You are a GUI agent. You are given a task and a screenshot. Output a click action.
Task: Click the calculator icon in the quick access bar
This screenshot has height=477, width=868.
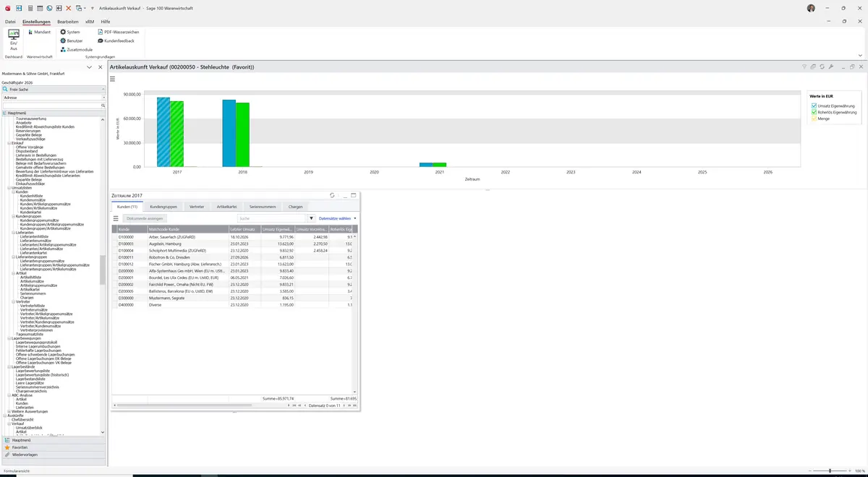(30, 8)
